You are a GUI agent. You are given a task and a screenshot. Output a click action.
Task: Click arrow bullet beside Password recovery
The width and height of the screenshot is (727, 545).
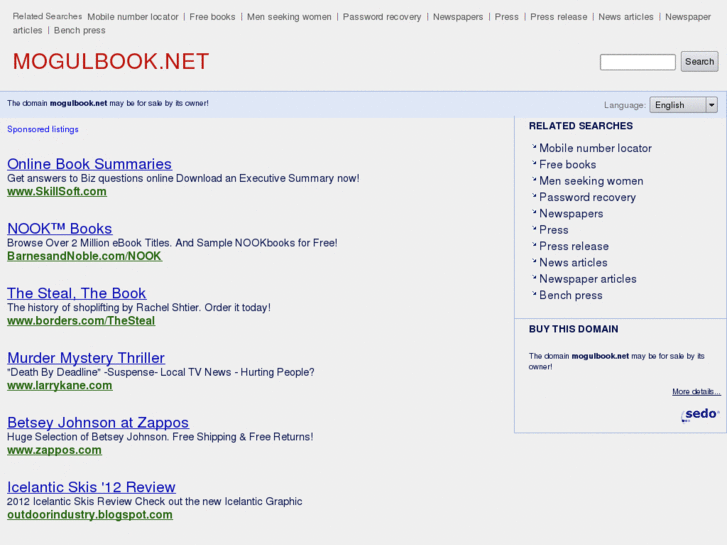pos(534,196)
